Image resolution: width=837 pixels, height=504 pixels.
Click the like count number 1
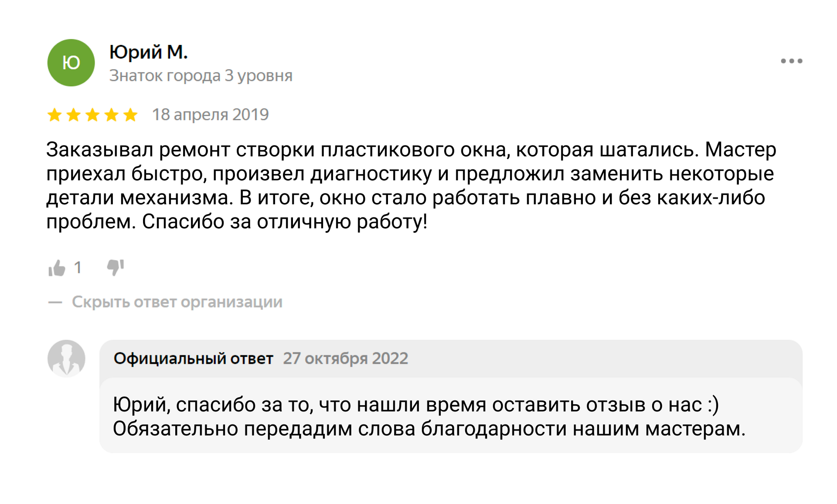tap(78, 267)
